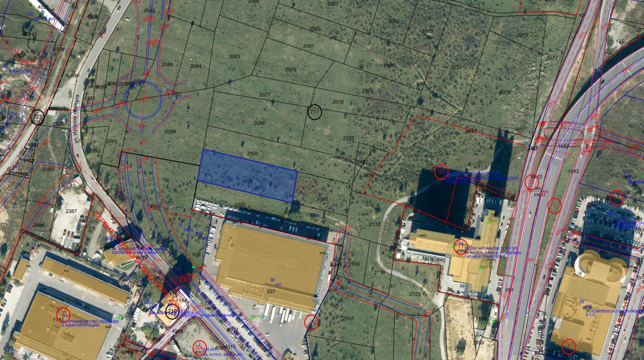Click parcel 2107 at the bottom
Viewport: 644px width, 360px height.
click(349, 318)
